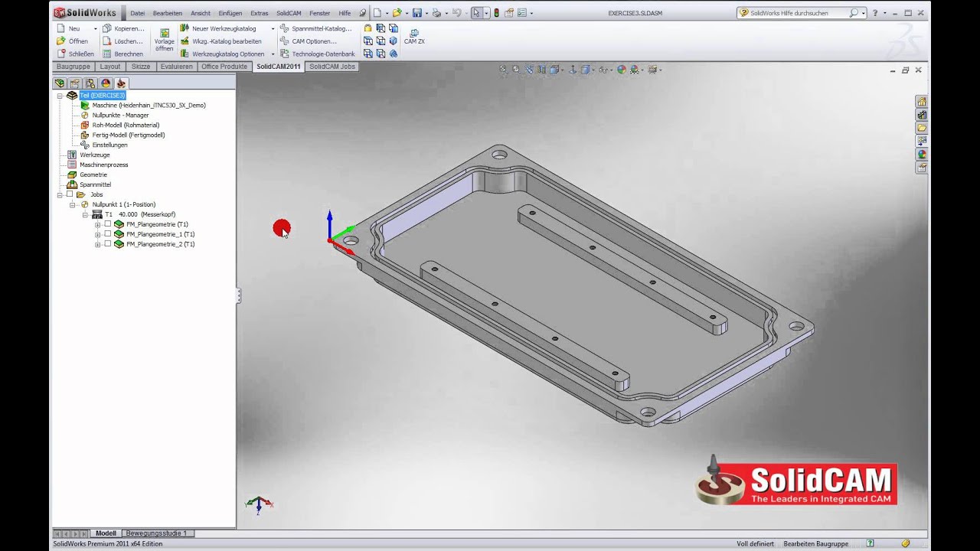This screenshot has height=551, width=980.
Task: Open the Bearbeiten menu
Action: (168, 13)
